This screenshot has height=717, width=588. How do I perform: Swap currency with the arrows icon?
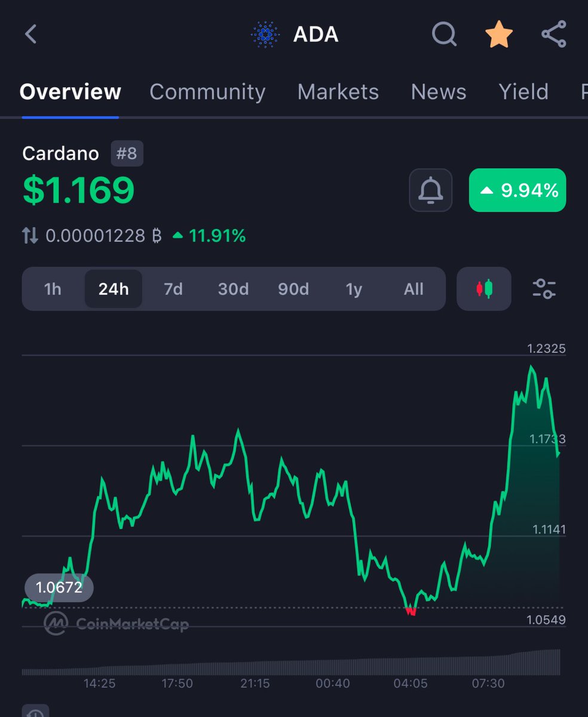pyautogui.click(x=30, y=236)
